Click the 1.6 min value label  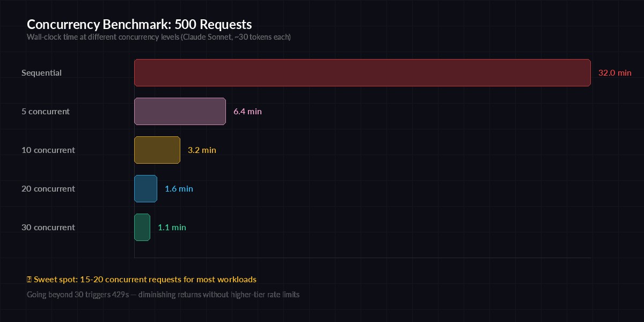(x=179, y=188)
